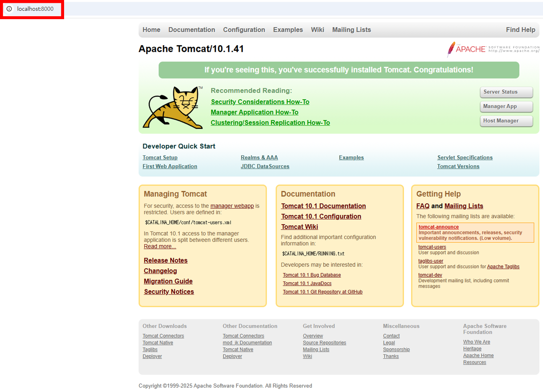Open Tomcat 10.1 JavaDocs link
The width and height of the screenshot is (543, 392).
pyautogui.click(x=307, y=283)
